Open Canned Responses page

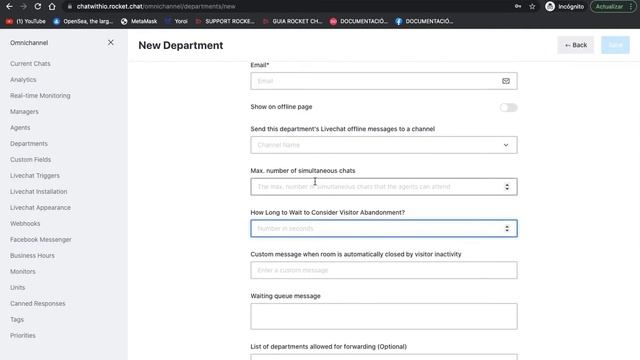point(38,304)
